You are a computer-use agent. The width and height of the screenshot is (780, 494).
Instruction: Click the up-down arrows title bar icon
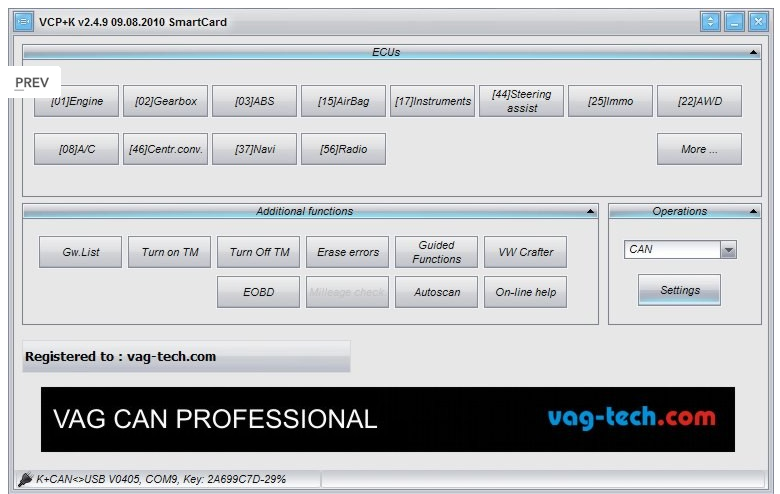tap(711, 21)
